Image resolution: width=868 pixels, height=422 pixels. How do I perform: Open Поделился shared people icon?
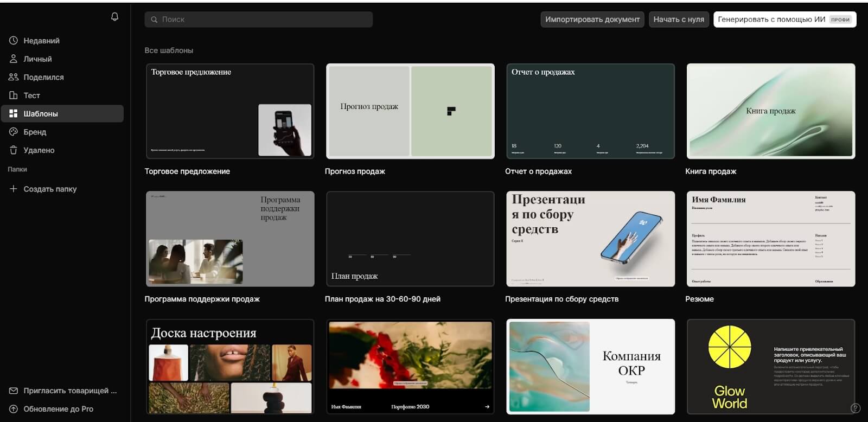click(14, 77)
